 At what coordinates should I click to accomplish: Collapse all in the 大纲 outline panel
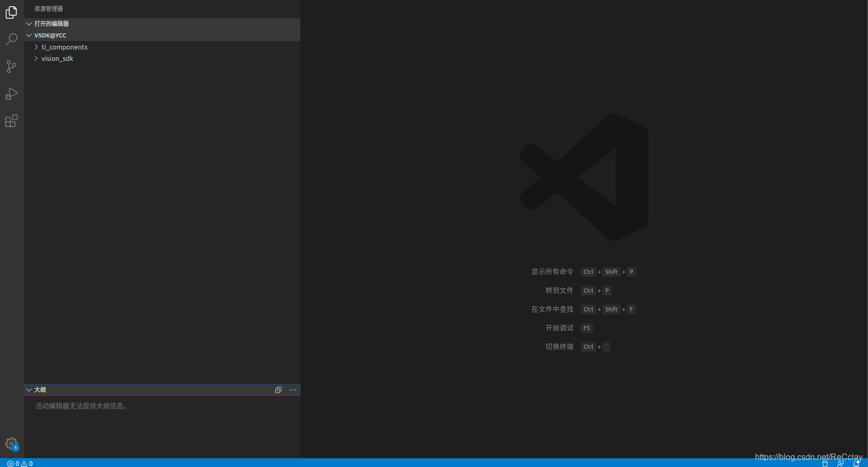(x=278, y=390)
